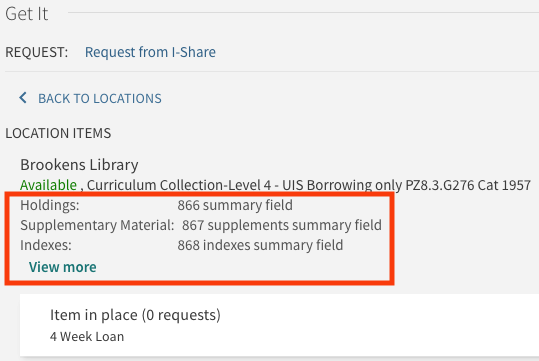Go back via BACK TO LOCATIONS text

(x=100, y=98)
